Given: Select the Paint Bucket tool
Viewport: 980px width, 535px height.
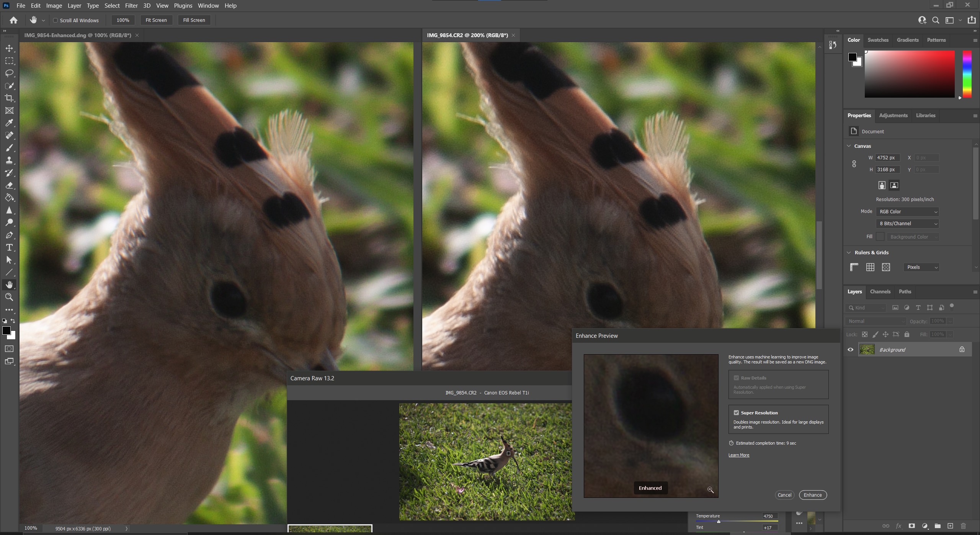Looking at the screenshot, I should coord(9,198).
